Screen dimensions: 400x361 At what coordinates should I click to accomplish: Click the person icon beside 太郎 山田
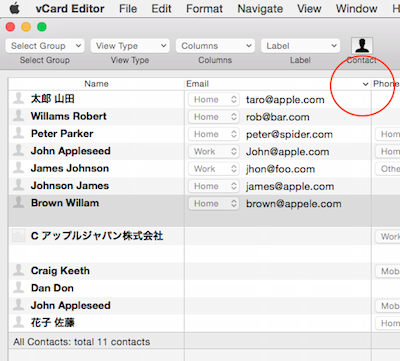[x=18, y=99]
